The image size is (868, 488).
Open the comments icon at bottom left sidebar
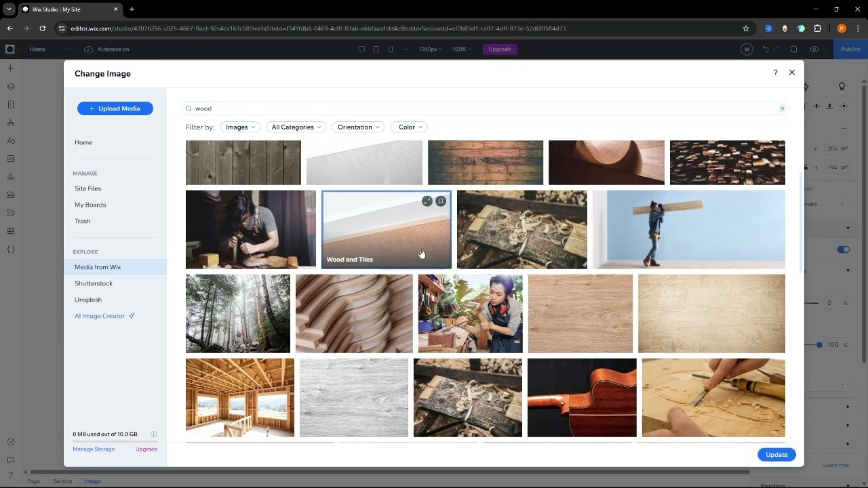point(10,460)
